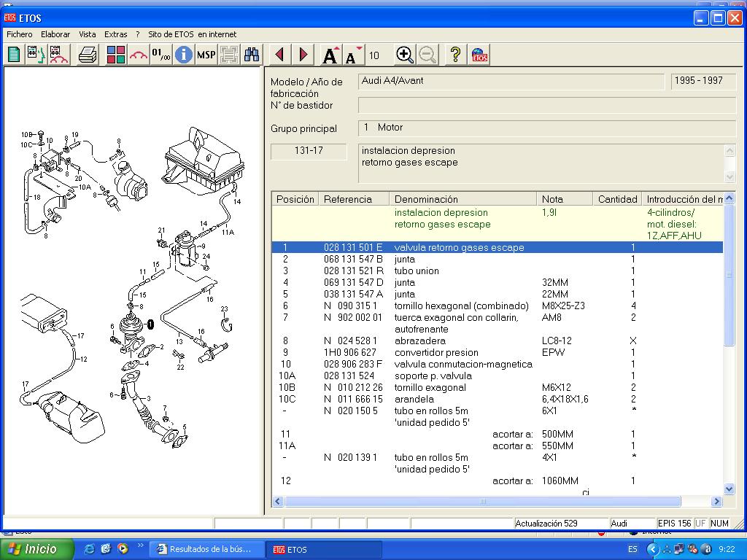Click the horizontal scrollbar right arrow

click(x=716, y=501)
